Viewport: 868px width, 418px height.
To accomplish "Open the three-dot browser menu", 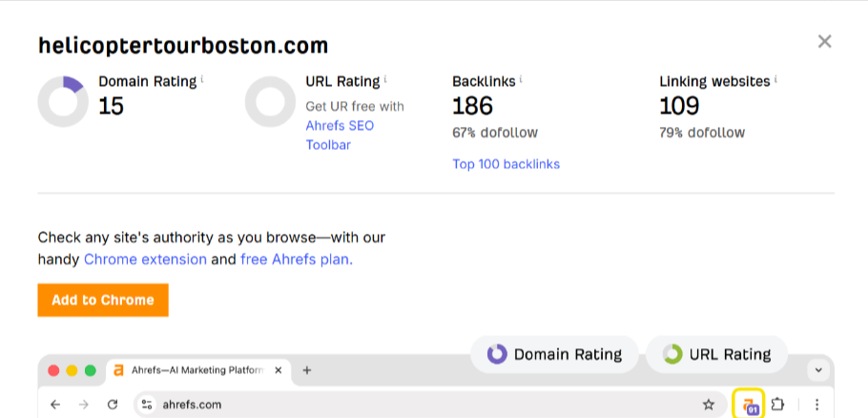I will tap(817, 405).
